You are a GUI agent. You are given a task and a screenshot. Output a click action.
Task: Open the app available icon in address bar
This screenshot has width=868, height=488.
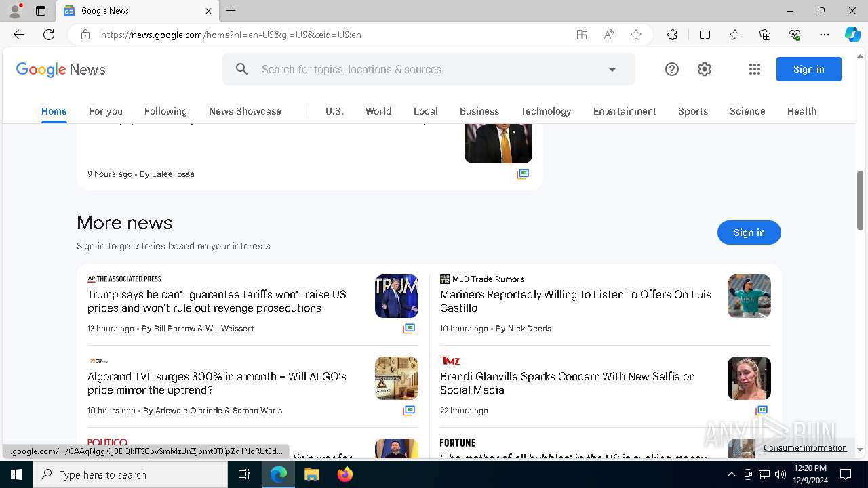tap(582, 35)
